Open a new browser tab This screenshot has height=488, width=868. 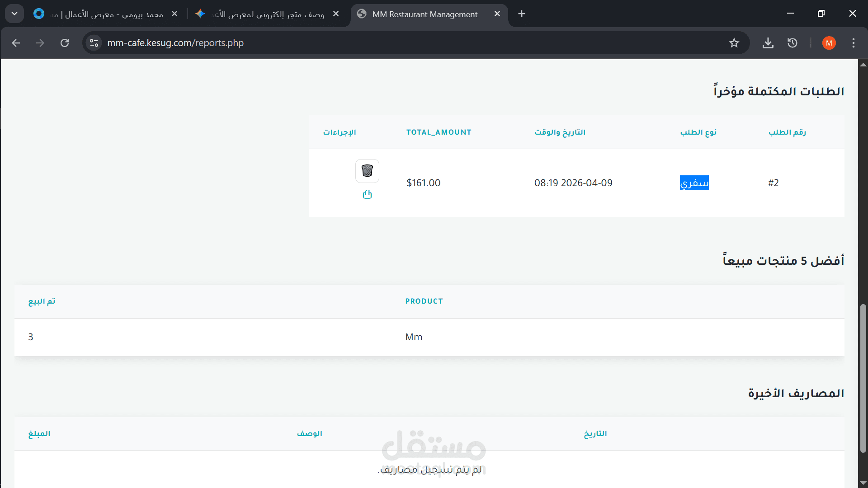click(522, 14)
